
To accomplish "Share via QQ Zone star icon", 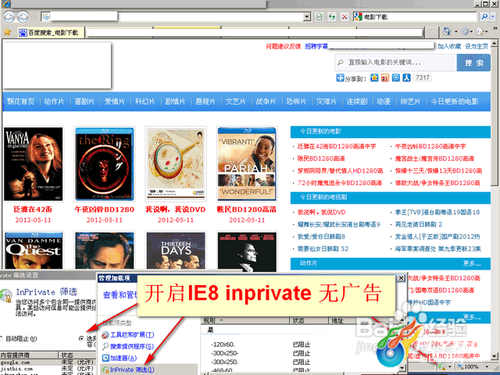I will [374, 78].
